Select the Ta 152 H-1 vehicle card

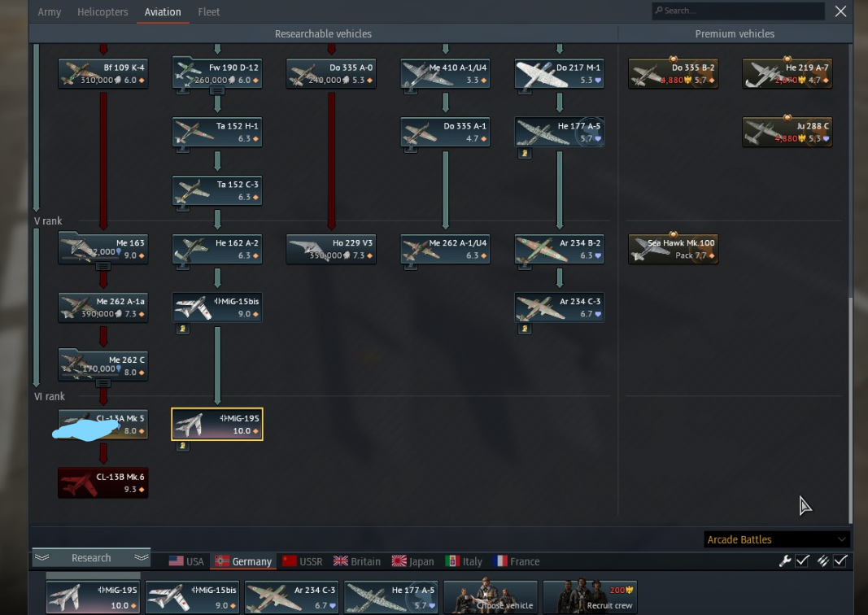pyautogui.click(x=217, y=132)
